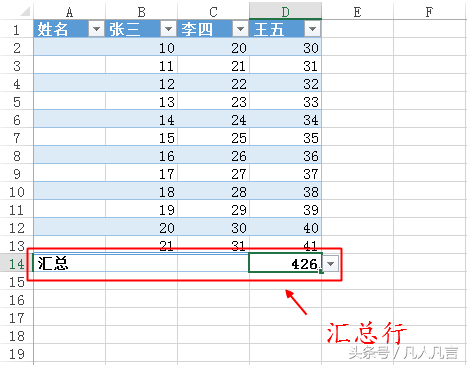Select cell D4 with value 32
This screenshot has height=365, width=467.
tap(285, 84)
